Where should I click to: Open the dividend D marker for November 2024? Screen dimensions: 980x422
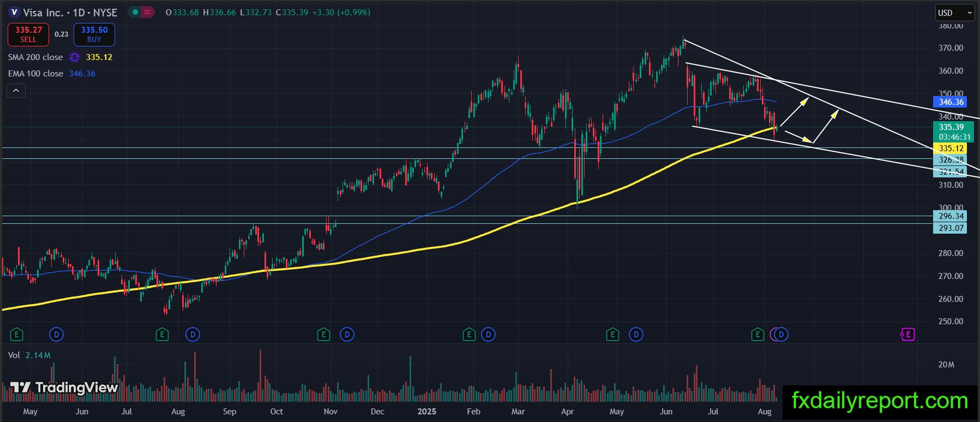(x=347, y=334)
